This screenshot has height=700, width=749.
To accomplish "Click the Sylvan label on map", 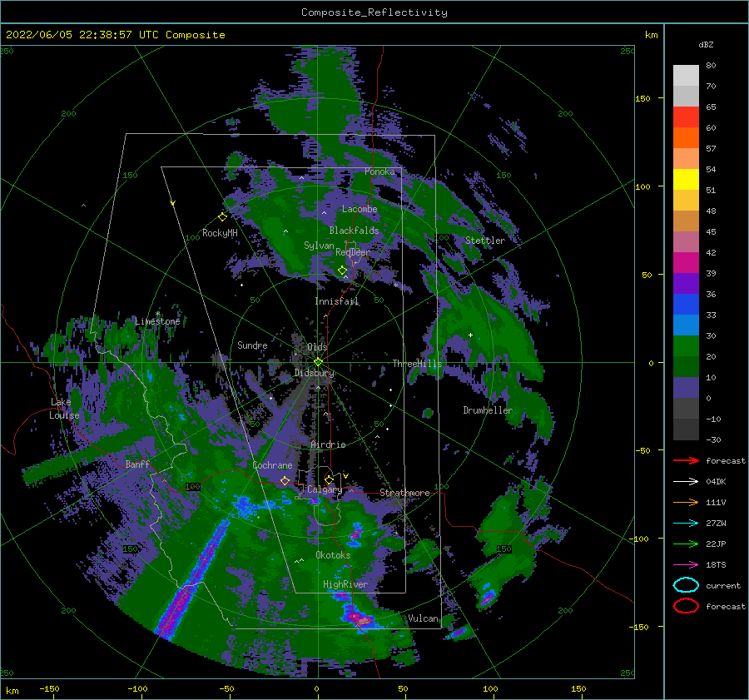I will (x=319, y=246).
